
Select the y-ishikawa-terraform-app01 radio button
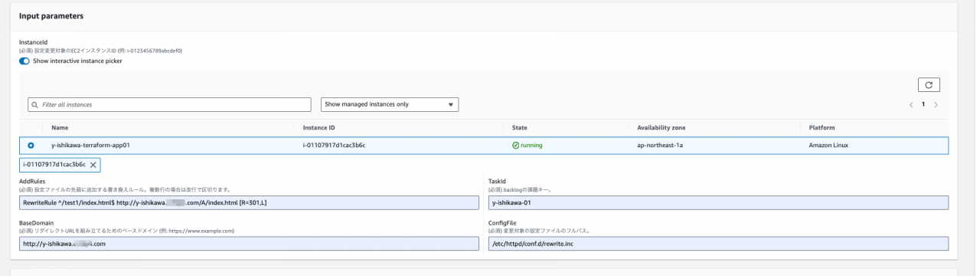pyautogui.click(x=31, y=145)
